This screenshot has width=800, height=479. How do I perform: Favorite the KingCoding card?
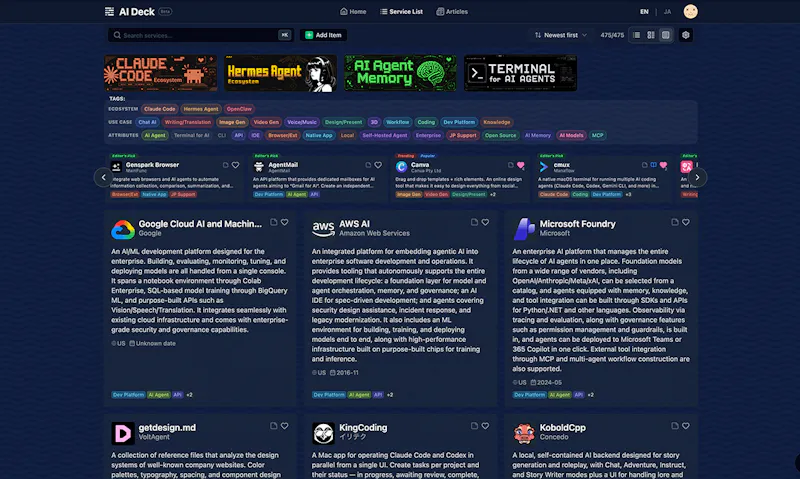coord(485,425)
